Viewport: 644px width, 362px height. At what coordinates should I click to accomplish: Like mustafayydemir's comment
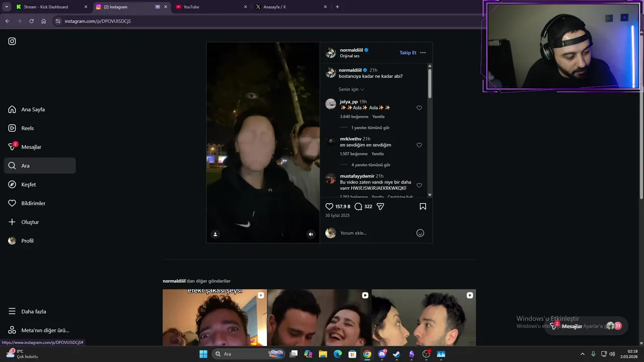419,186
